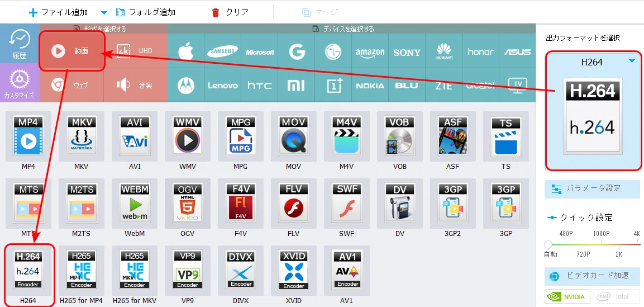Choose the MPG format icon
This screenshot has height=307, width=644.
(241, 136)
